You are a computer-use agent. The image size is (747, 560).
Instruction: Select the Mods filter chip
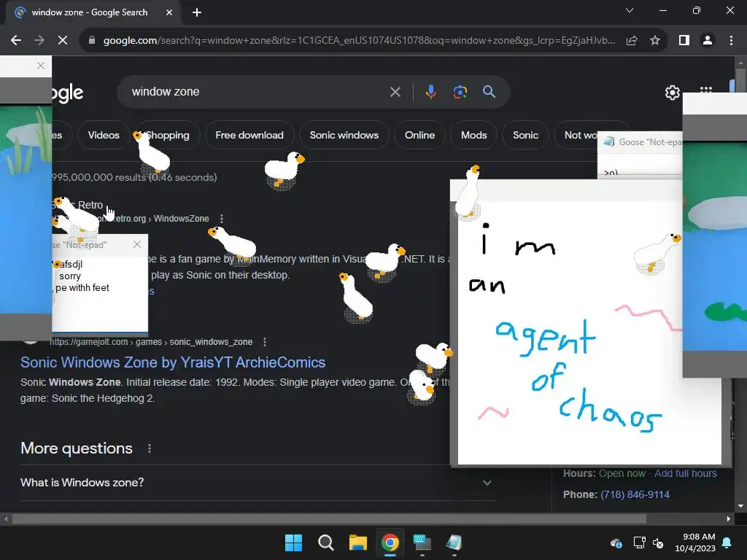point(473,135)
